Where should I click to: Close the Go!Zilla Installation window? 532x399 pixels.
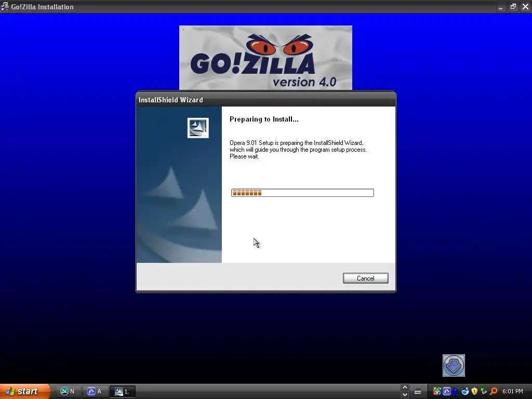[526, 7]
